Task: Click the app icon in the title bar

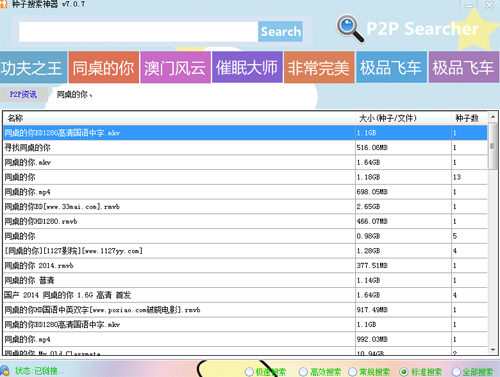Action: click(x=3, y=4)
